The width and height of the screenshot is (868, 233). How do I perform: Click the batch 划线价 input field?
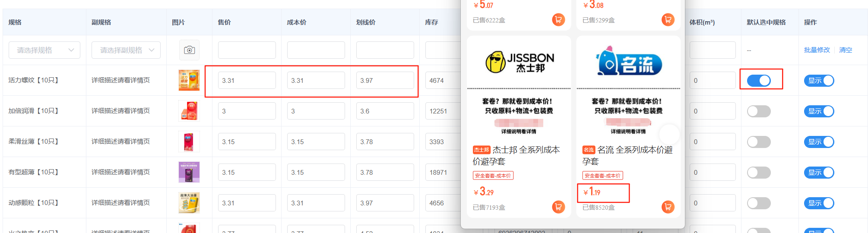pyautogui.click(x=385, y=50)
